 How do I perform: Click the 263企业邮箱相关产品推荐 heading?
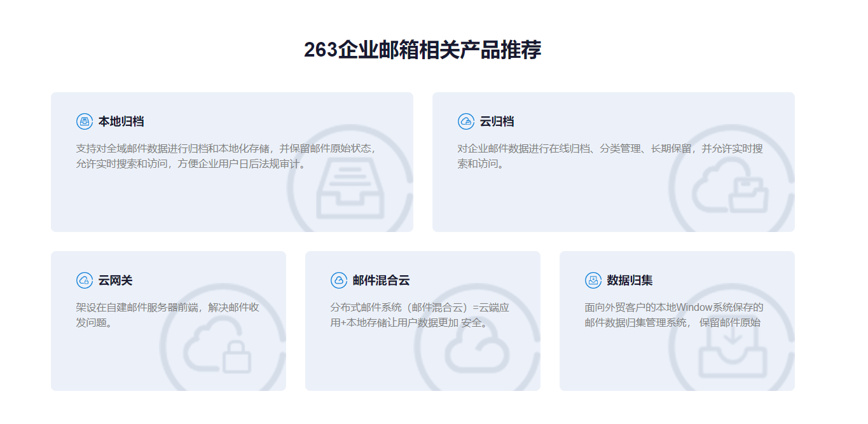coord(422,50)
